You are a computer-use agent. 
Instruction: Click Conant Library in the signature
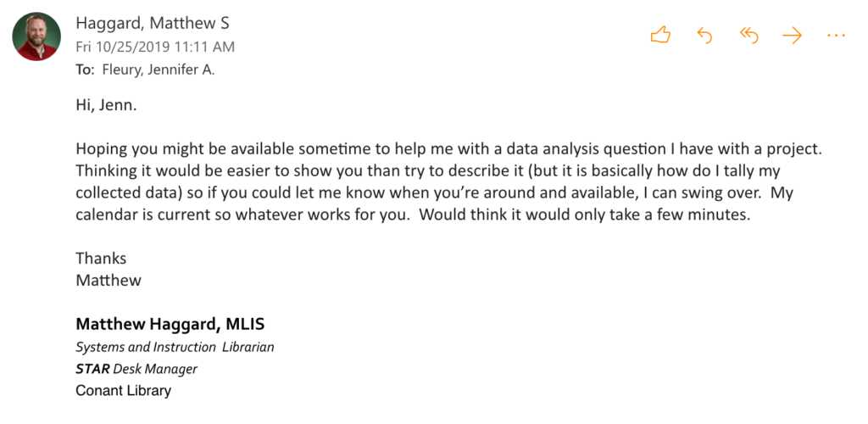123,391
